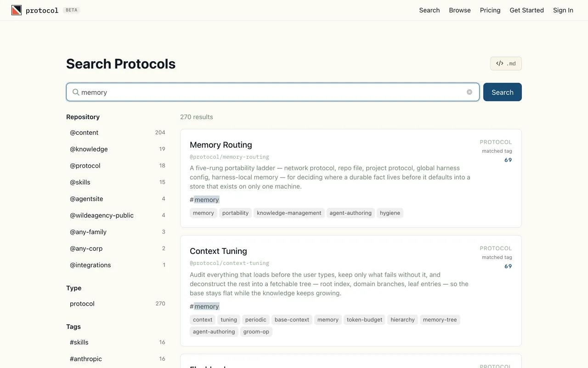Filter by @protocol repository
588x368 pixels.
117,166
